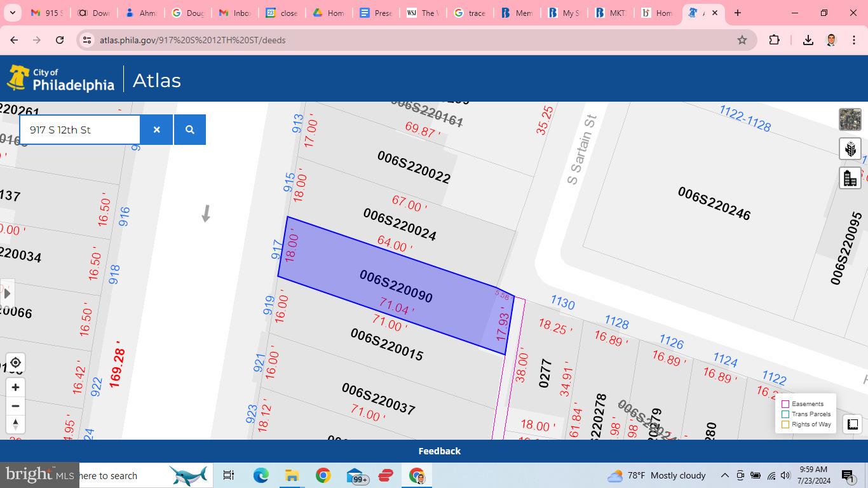Click the address search input field
The image size is (868, 488).
pos(80,130)
